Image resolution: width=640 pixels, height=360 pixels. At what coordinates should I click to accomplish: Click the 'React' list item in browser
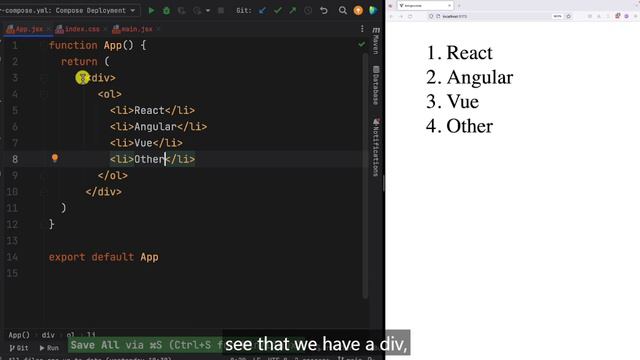click(x=469, y=53)
